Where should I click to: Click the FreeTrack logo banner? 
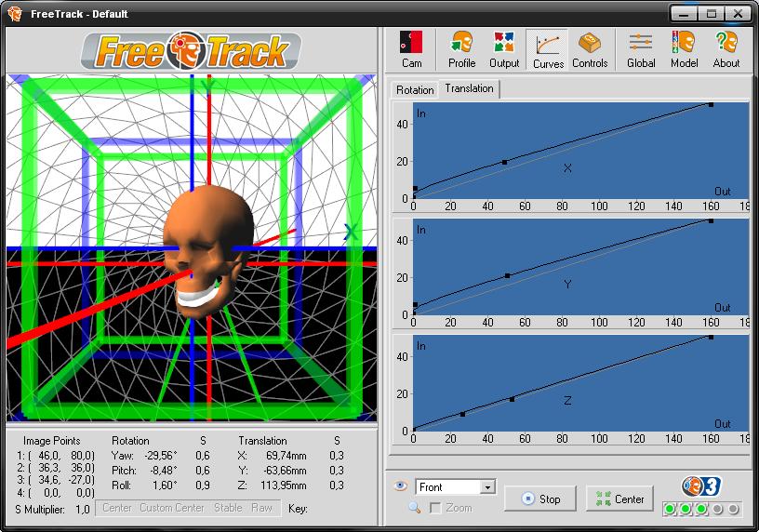coord(192,50)
